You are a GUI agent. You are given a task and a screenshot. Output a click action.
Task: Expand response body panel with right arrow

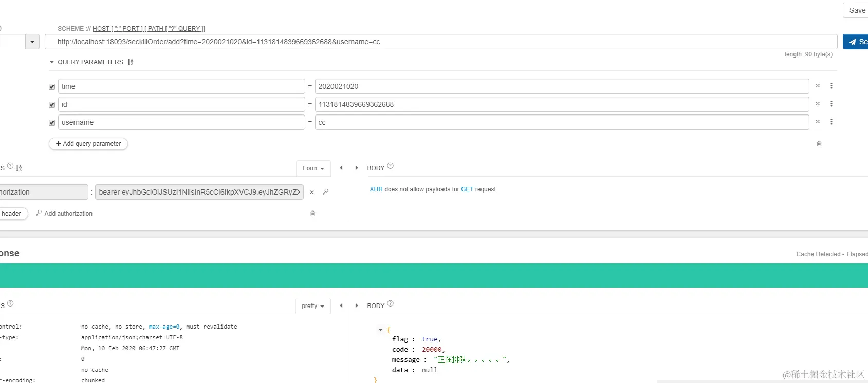[x=357, y=305]
